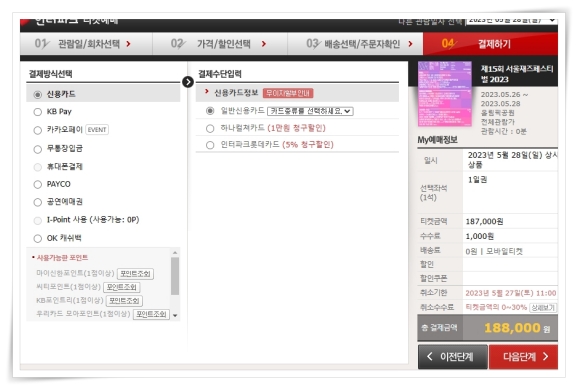Click 포인트조회 next to 마이신한포인트
Viewport: 578px width, 390px height.
coord(135,274)
